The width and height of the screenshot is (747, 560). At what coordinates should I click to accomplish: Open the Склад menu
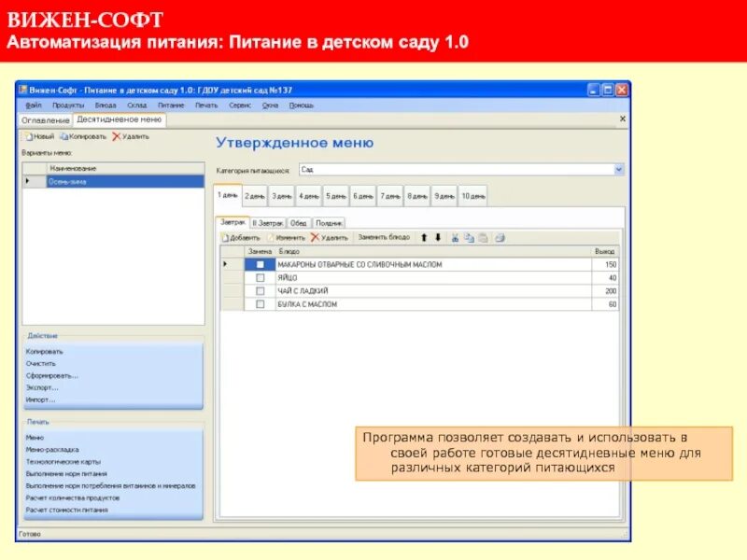point(136,105)
